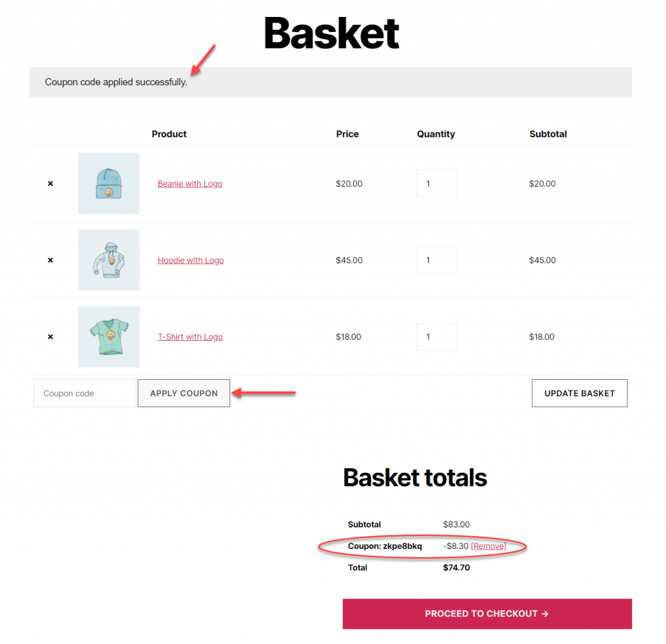This screenshot has height=644, width=666.
Task: Click the T-Shirt quantity field
Action: (436, 336)
